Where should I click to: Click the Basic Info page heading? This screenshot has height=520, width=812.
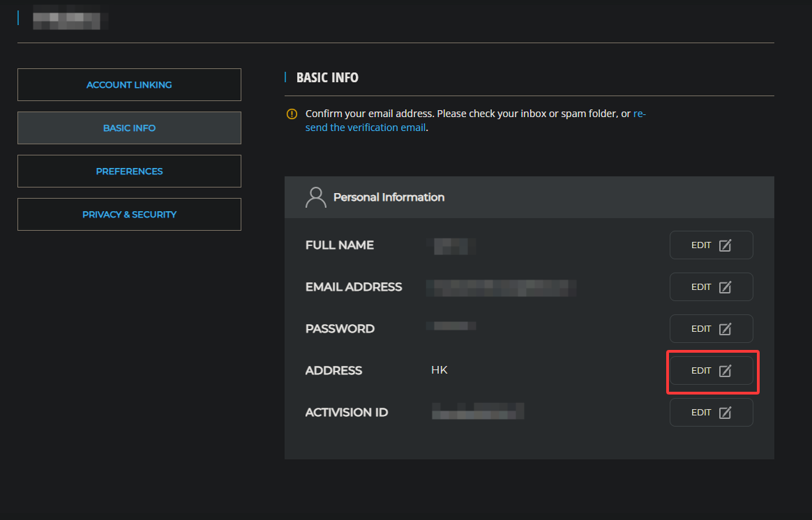(327, 77)
